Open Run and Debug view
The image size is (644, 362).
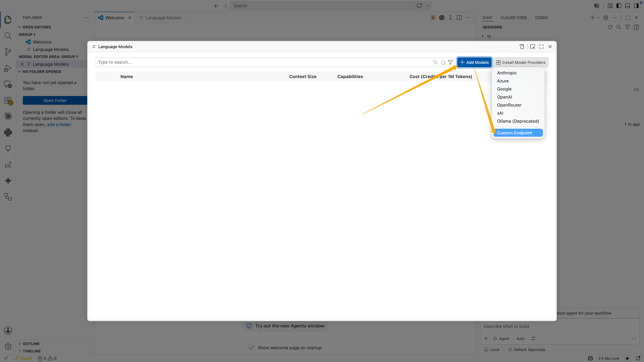(8, 68)
